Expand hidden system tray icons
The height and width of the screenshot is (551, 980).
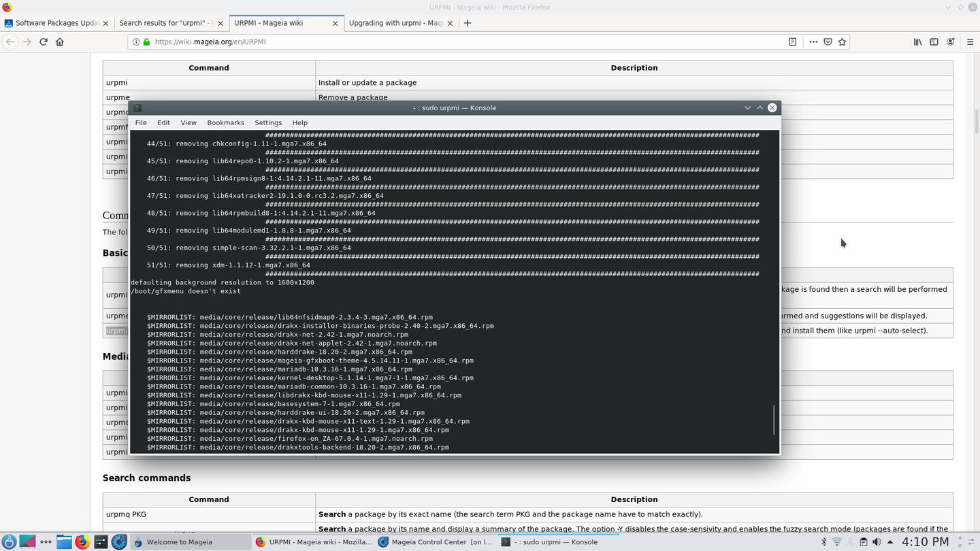click(x=890, y=541)
